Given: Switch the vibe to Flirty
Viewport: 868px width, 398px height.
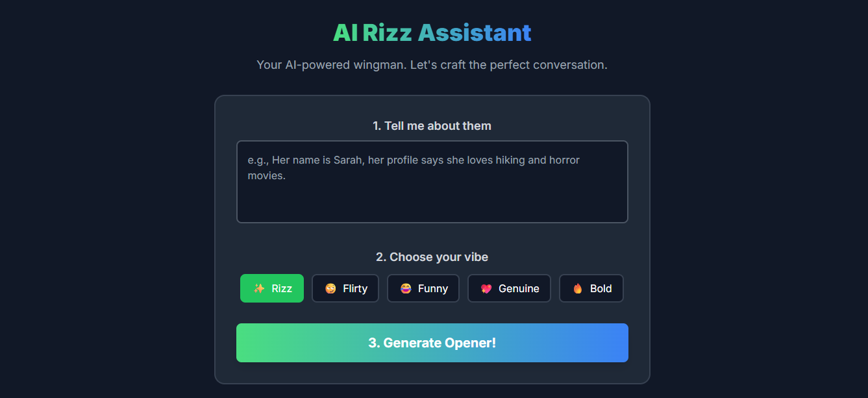Looking at the screenshot, I should pos(345,288).
